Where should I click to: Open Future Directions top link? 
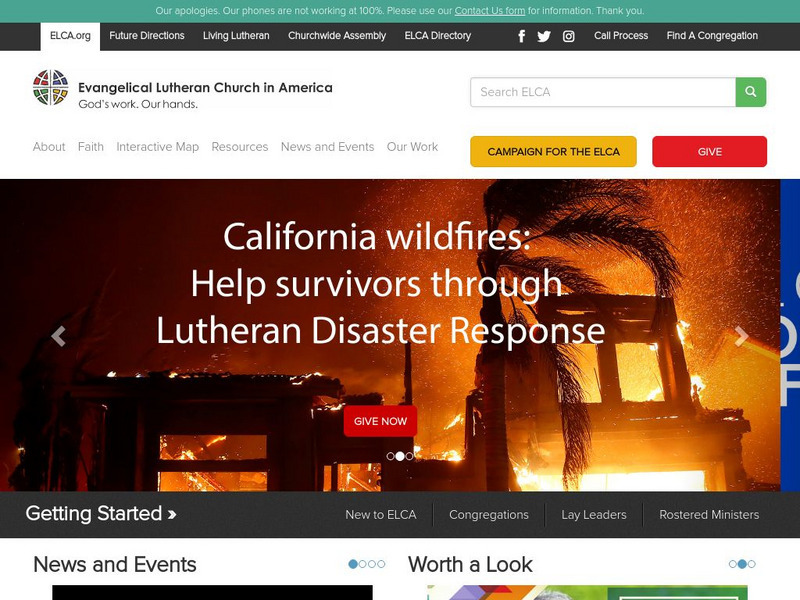tap(147, 36)
